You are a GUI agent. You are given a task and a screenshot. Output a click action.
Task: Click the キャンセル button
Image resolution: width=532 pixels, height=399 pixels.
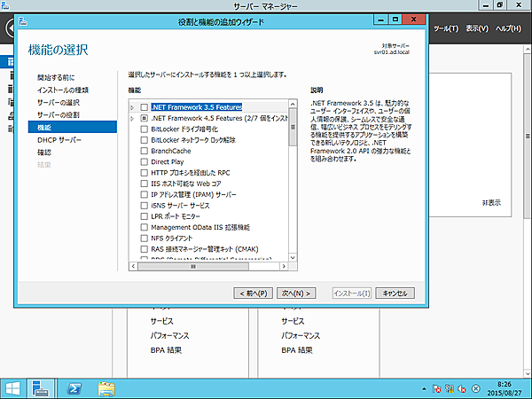click(395, 293)
